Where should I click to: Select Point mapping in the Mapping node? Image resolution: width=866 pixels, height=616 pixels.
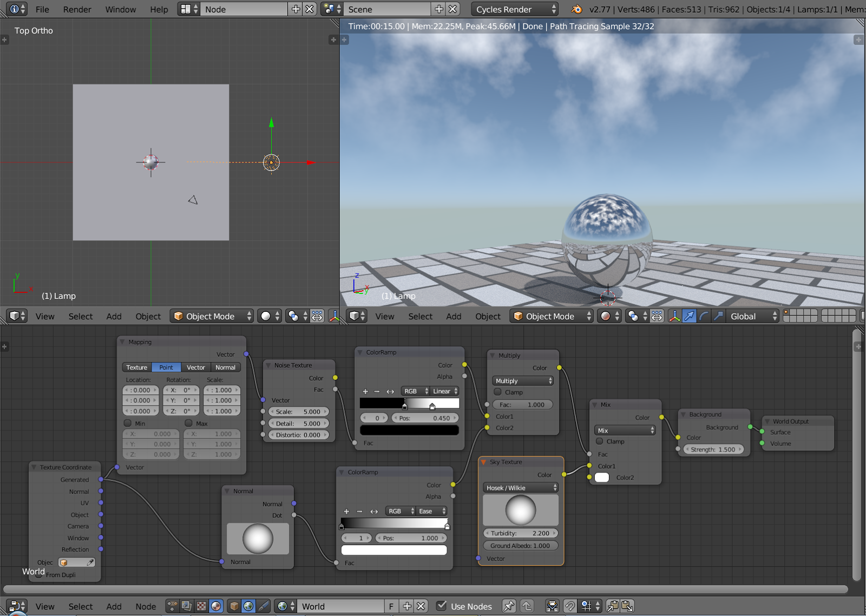click(166, 367)
